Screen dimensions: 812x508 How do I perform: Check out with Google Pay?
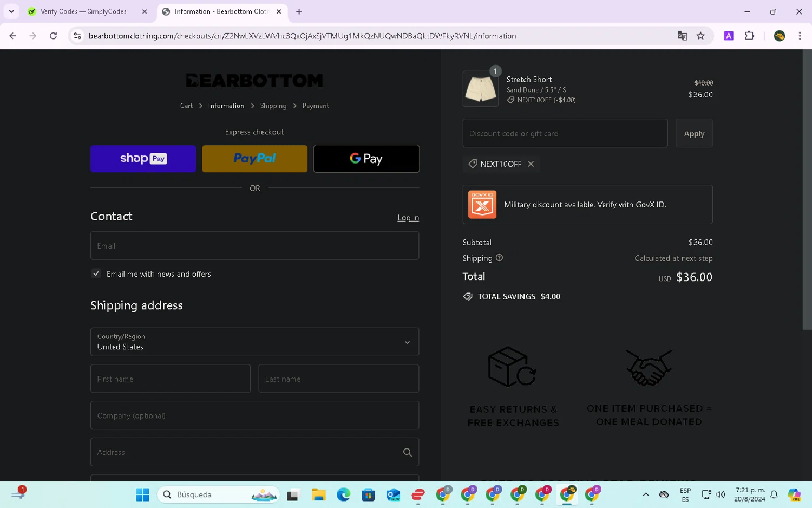click(366, 159)
